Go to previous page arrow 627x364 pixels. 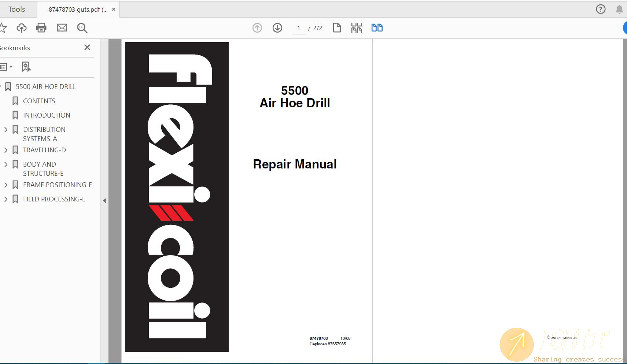257,28
